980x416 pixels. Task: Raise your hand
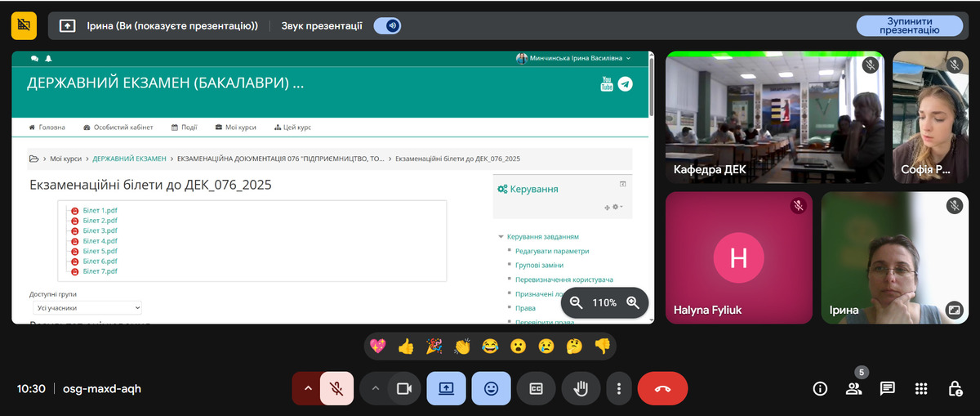pos(581,389)
